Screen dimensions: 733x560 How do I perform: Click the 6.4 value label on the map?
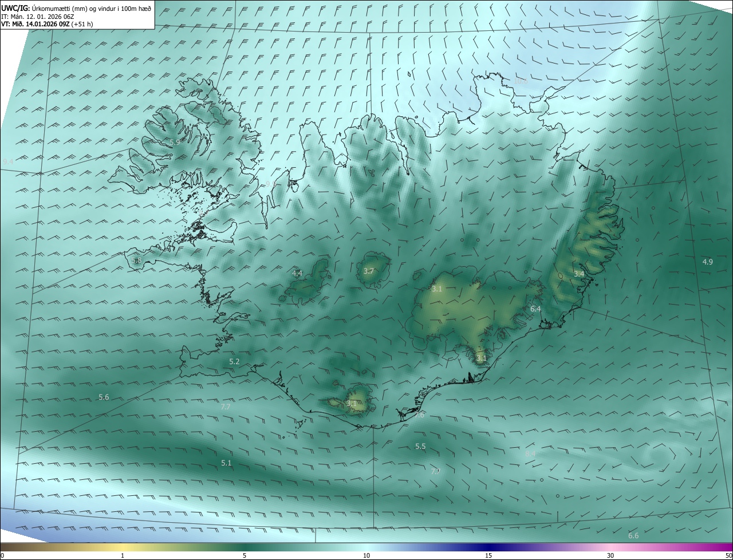pyautogui.click(x=535, y=309)
